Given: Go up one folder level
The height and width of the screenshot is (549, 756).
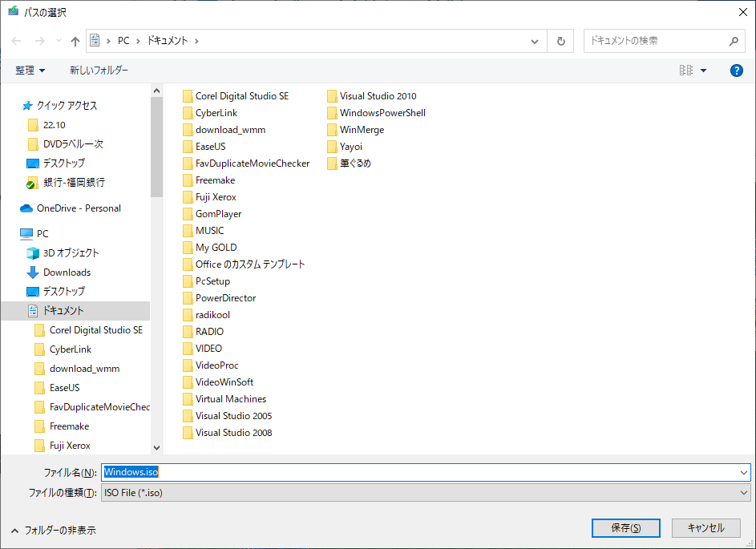Looking at the screenshot, I should (75, 41).
